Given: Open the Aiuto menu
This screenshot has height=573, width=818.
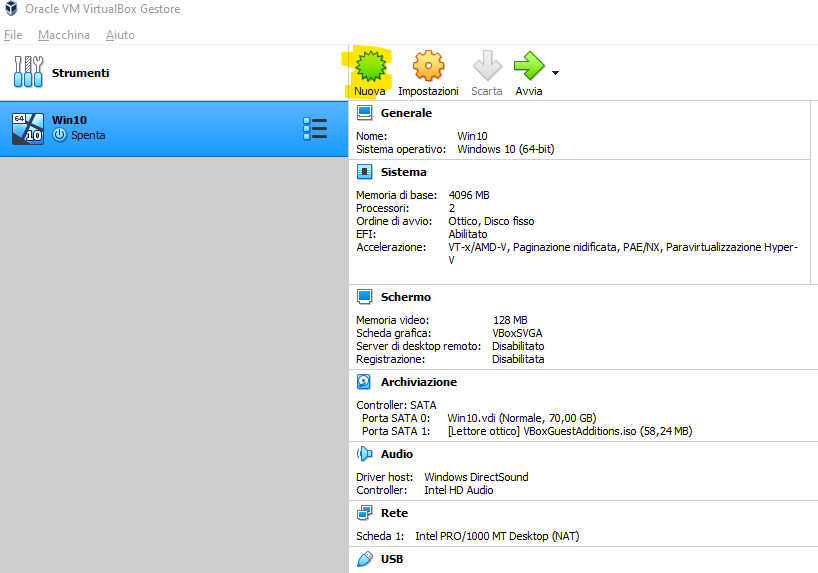Looking at the screenshot, I should point(120,35).
